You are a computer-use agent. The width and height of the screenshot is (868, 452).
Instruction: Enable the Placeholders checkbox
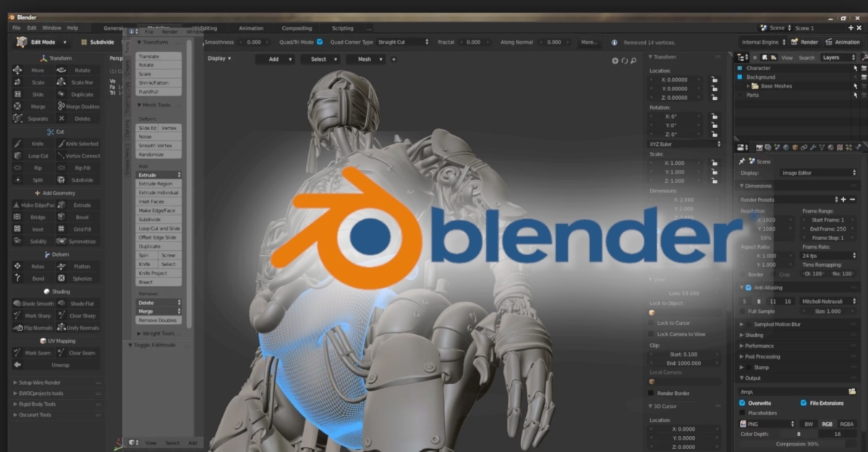[742, 413]
